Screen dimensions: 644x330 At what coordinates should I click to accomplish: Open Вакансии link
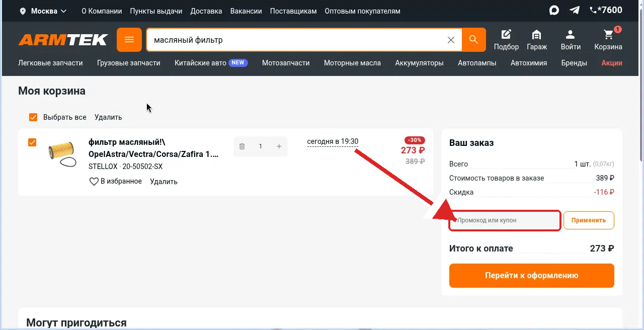pos(246,11)
